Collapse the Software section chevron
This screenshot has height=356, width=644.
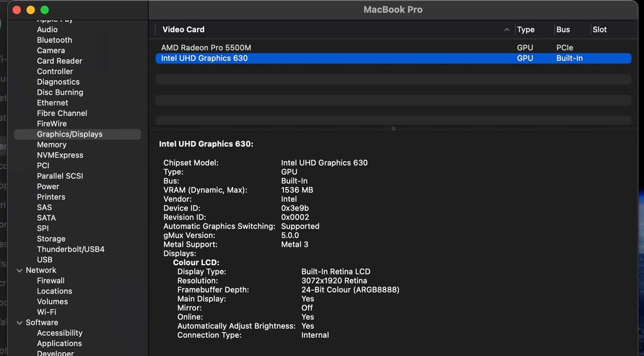coord(19,323)
